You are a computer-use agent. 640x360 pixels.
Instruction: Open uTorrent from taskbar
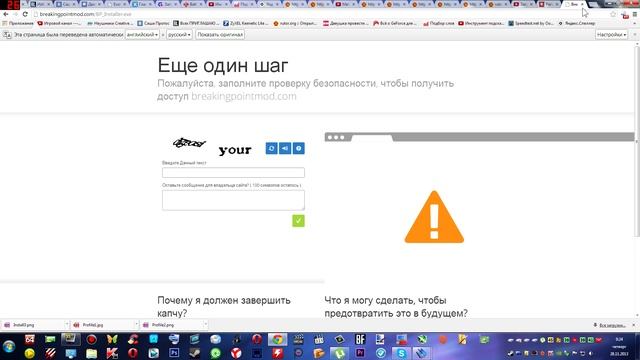coord(339,353)
